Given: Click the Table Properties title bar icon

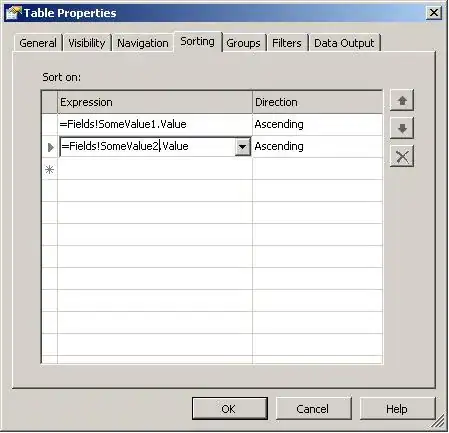Looking at the screenshot, I should 13,13.
